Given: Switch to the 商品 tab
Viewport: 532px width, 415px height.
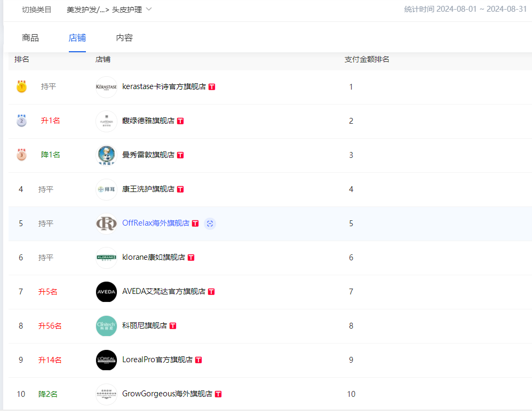Looking at the screenshot, I should 30,38.
